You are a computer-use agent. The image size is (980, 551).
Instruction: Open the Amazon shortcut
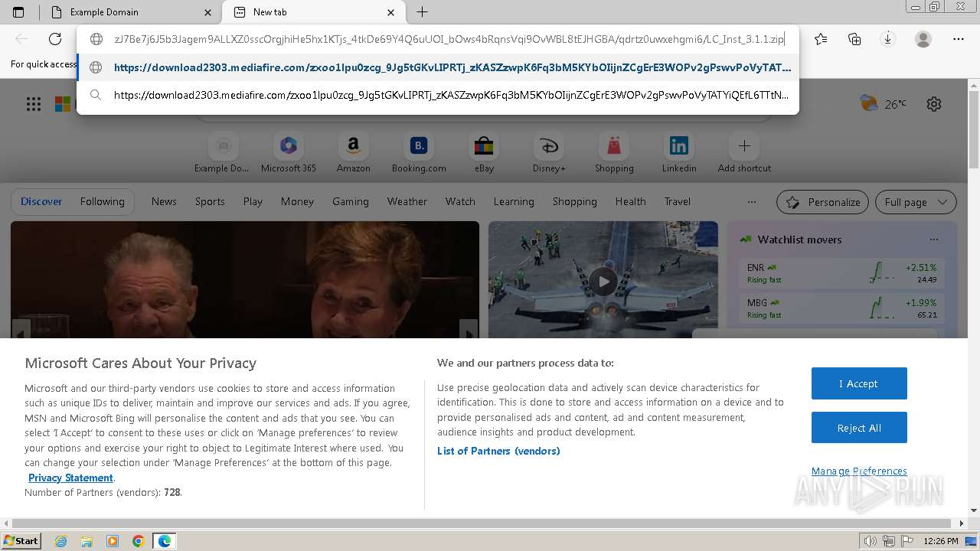(x=353, y=153)
